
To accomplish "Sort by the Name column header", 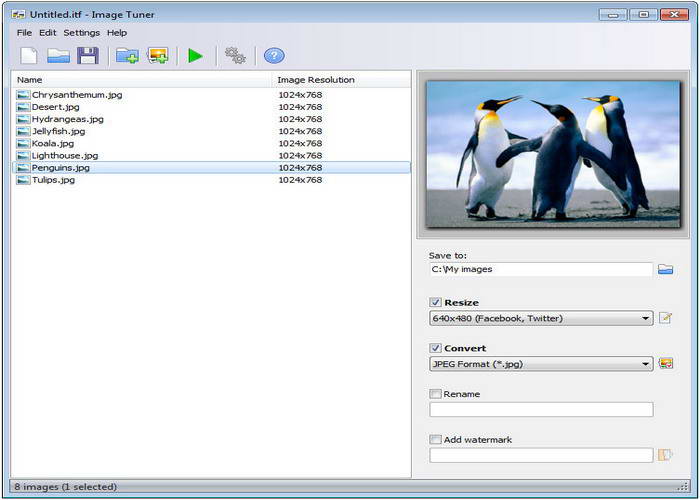I will (142, 80).
